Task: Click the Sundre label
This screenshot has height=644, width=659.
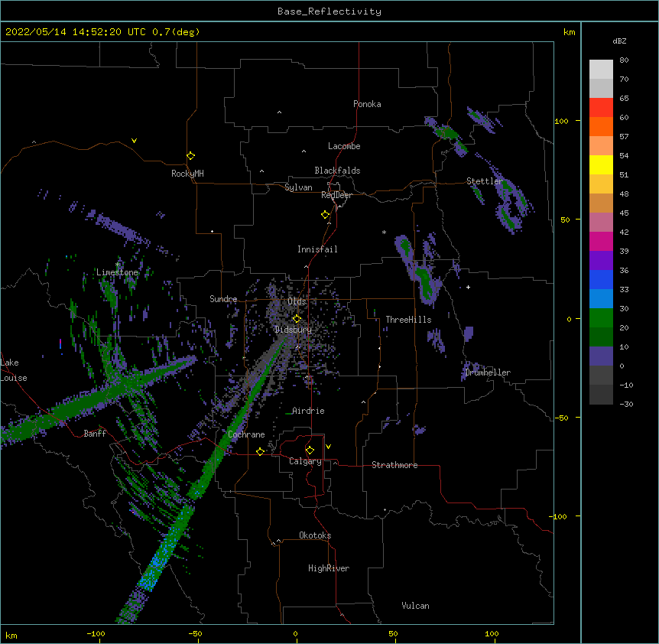Action: click(223, 299)
